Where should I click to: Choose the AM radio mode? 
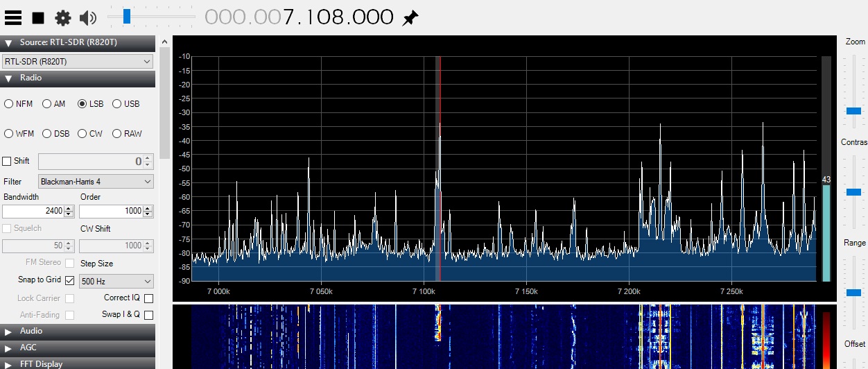point(47,104)
